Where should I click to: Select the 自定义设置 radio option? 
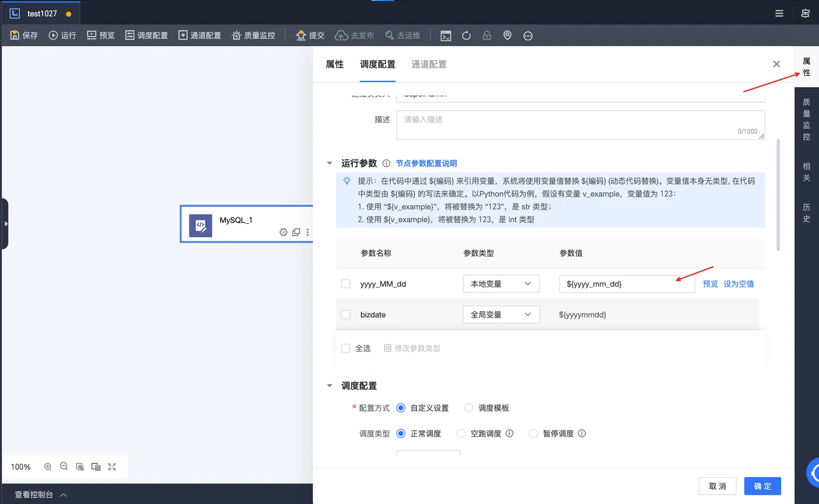(x=401, y=408)
